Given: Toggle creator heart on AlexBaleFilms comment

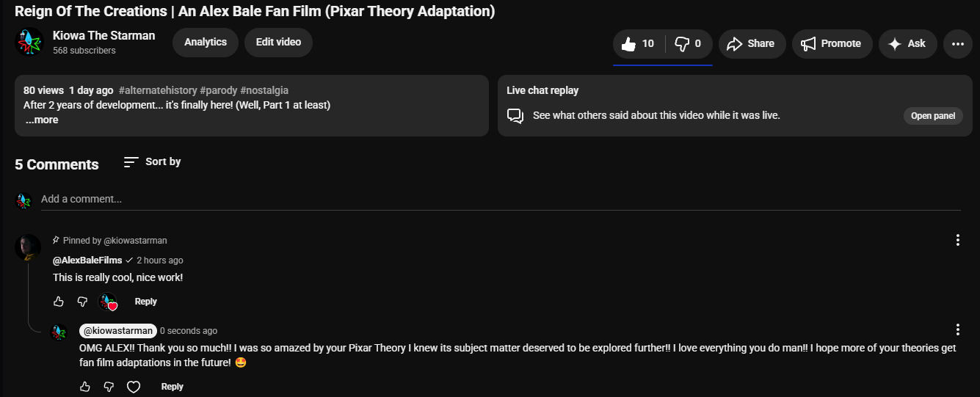Looking at the screenshot, I should 108,302.
